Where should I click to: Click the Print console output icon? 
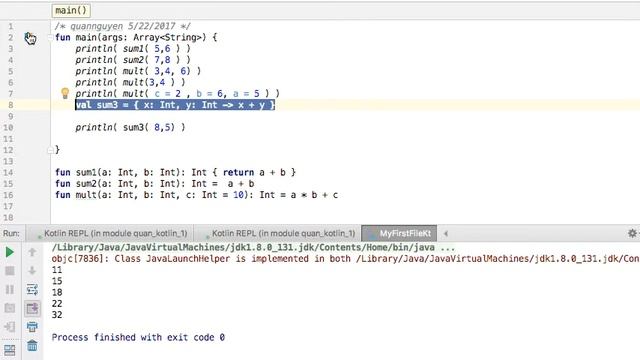(x=32, y=327)
